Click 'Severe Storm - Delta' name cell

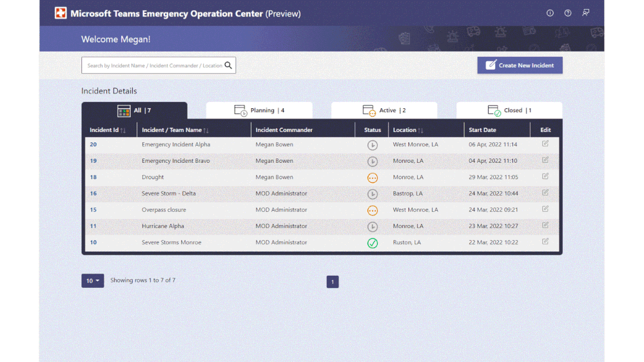pos(169,193)
